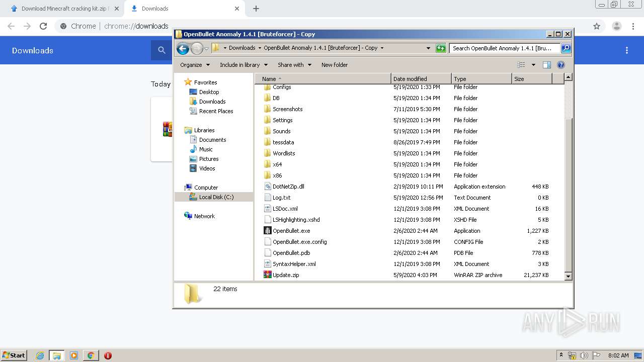Open the Videos library
The height and width of the screenshot is (362, 644).
tap(207, 168)
